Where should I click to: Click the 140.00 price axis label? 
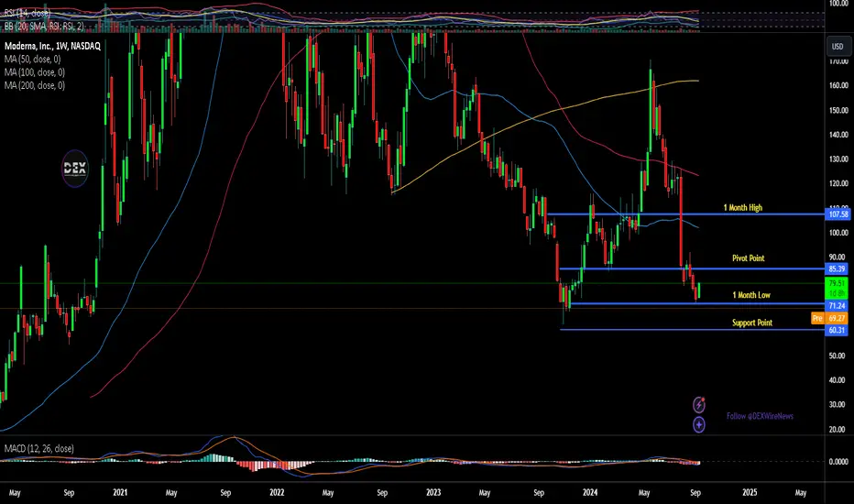click(x=838, y=135)
